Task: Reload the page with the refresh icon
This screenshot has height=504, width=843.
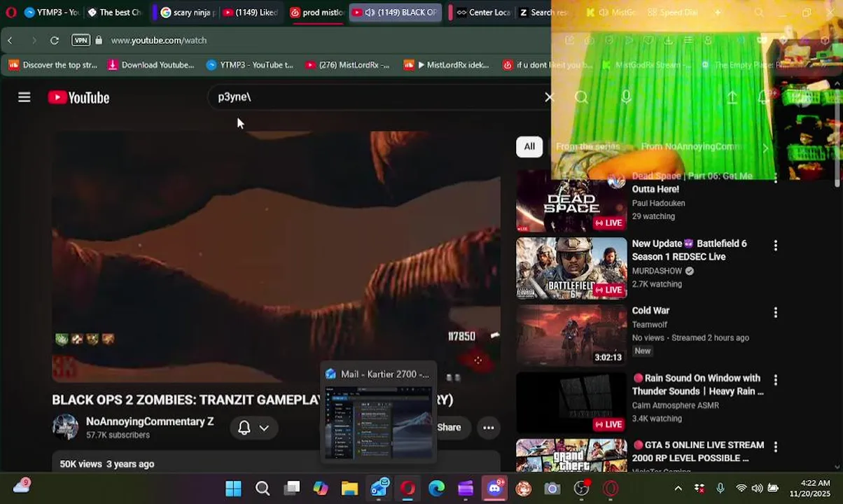Action: [x=55, y=41]
